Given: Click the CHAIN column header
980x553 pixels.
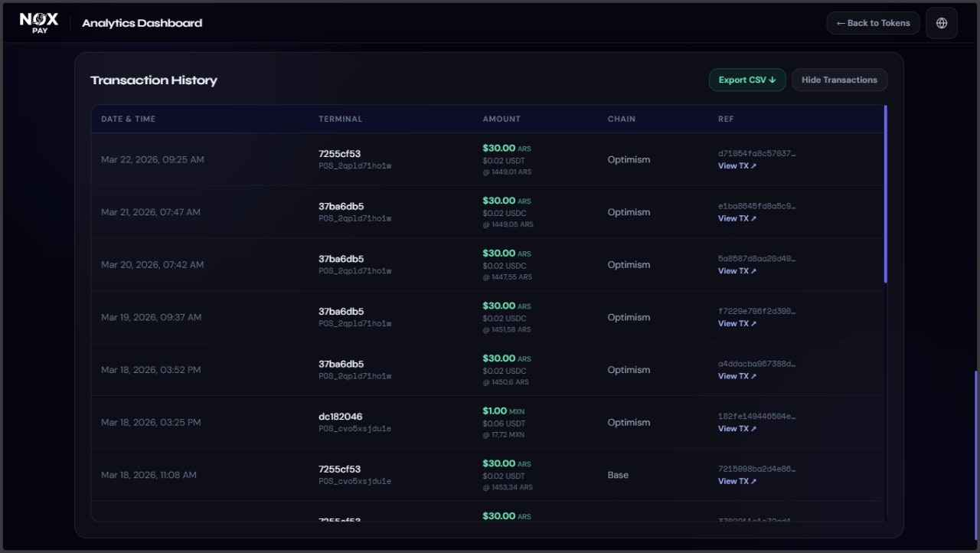Looking at the screenshot, I should point(622,119).
